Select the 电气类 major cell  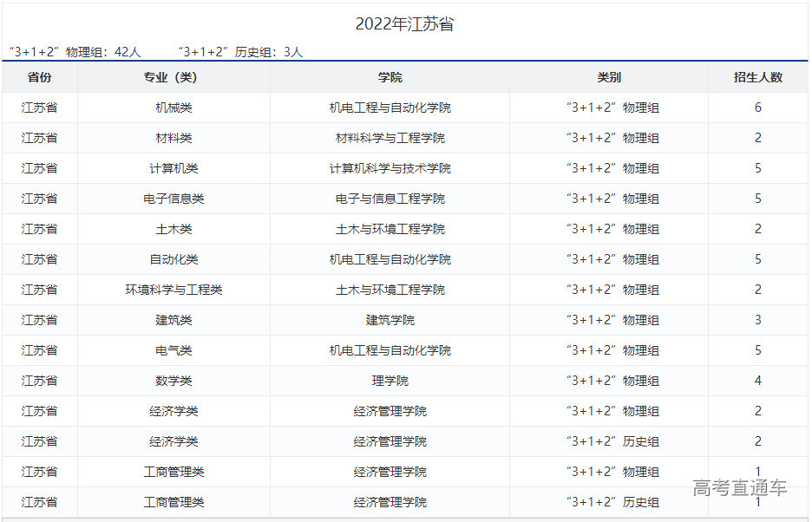click(x=174, y=350)
